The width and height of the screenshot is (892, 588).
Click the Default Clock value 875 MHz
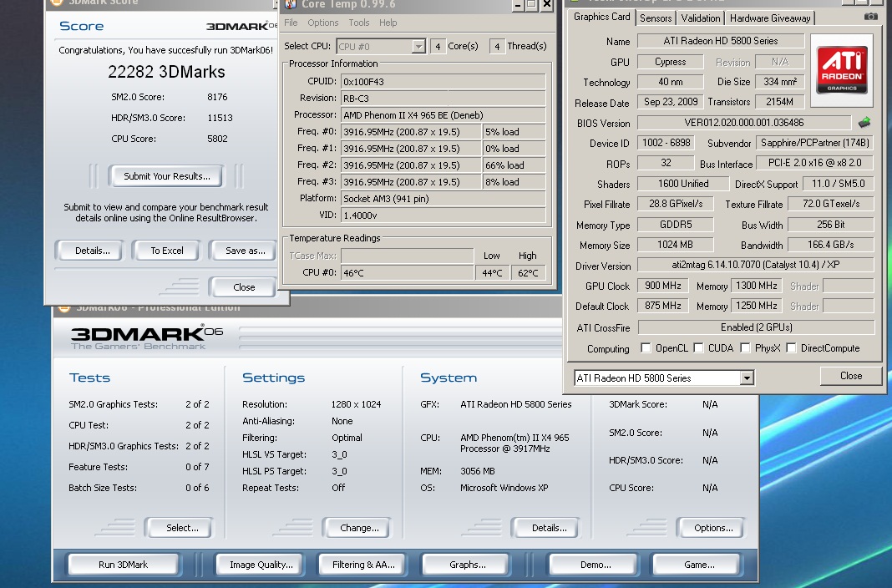coord(663,306)
